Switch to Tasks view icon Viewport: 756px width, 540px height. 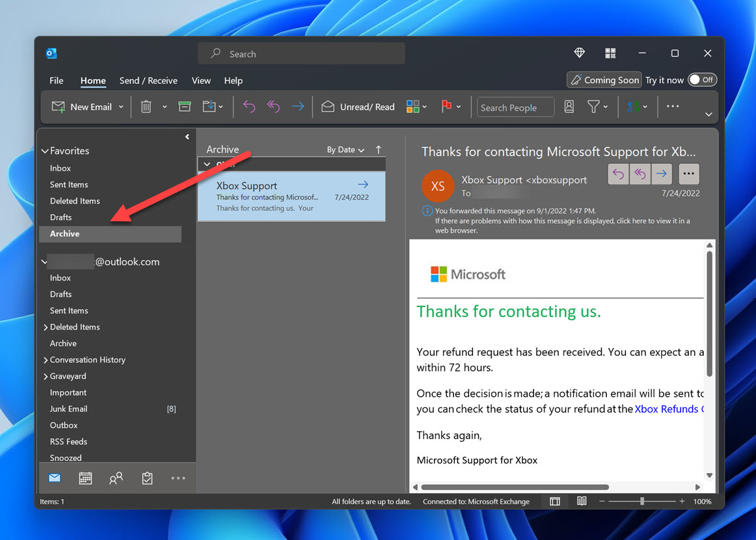[147, 478]
